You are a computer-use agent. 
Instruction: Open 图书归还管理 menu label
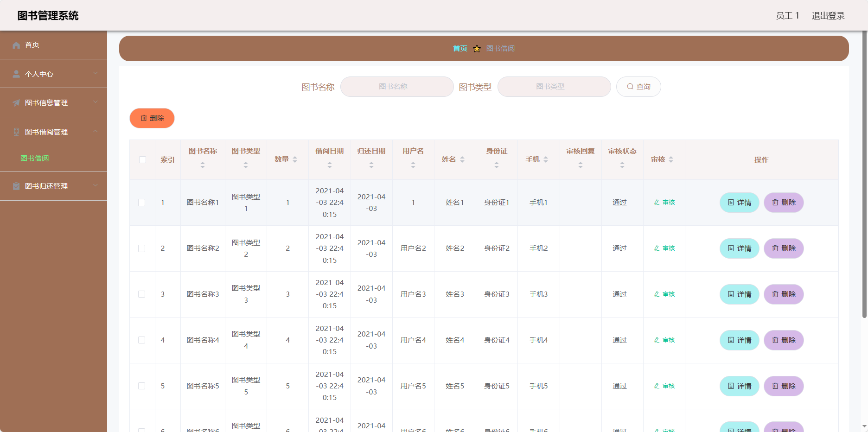(46, 186)
